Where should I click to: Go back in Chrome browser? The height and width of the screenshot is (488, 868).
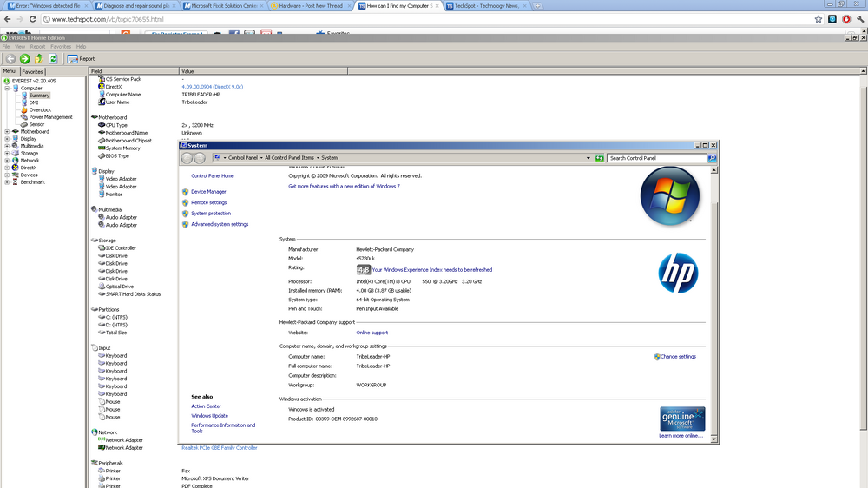coord(7,19)
